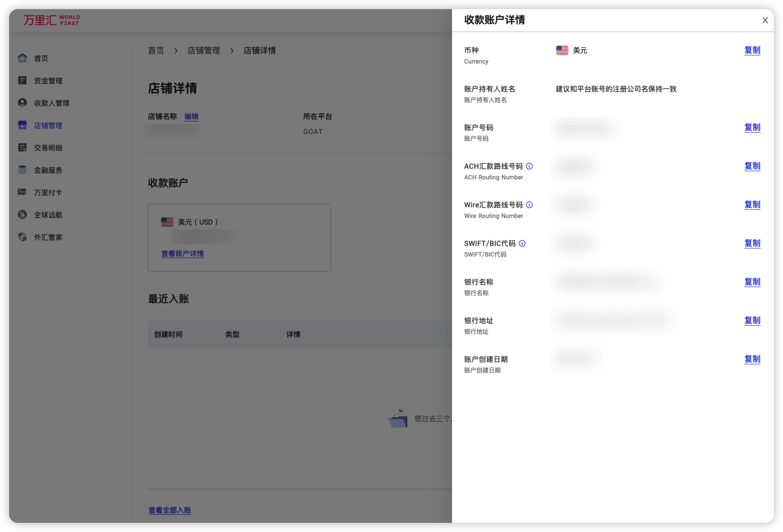This screenshot has width=783, height=532.
Task: Navigate to 首页 in the breadcrumb
Action: (x=156, y=50)
